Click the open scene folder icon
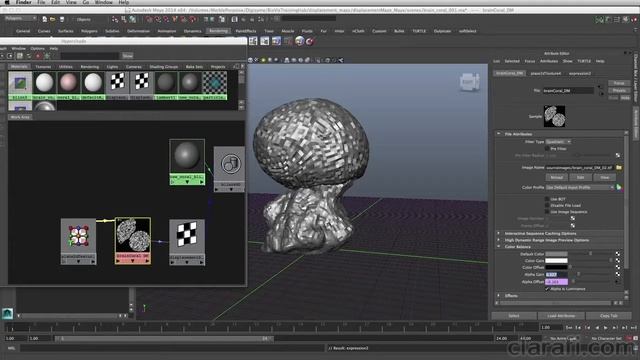Viewport: 640px width, 360px height. (x=53, y=19)
